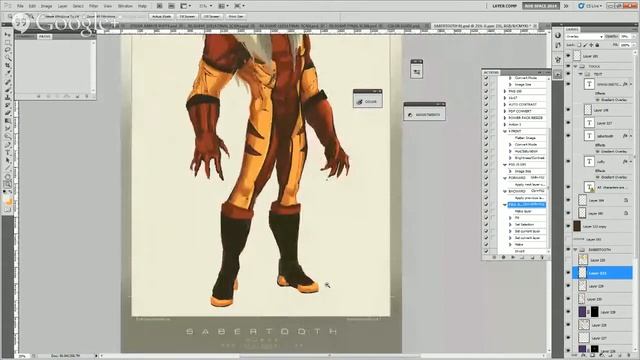Select the Spot Healing Brush tool
Viewport: 640px width, 360px height.
[8, 82]
